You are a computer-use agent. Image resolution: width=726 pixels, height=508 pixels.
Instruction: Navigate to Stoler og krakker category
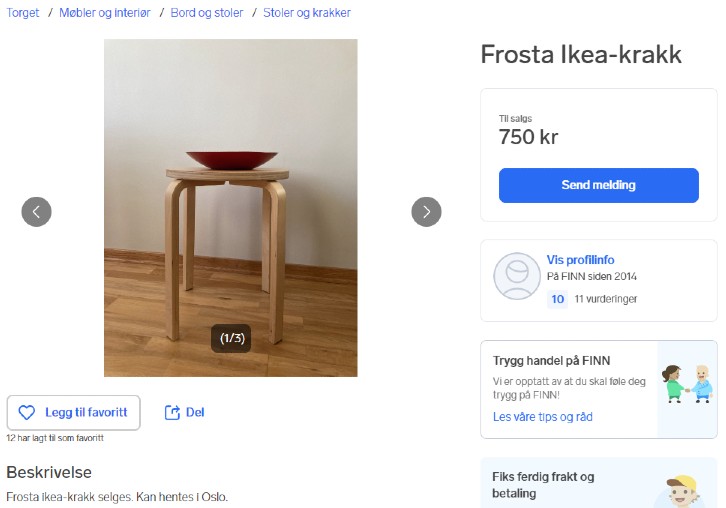307,13
